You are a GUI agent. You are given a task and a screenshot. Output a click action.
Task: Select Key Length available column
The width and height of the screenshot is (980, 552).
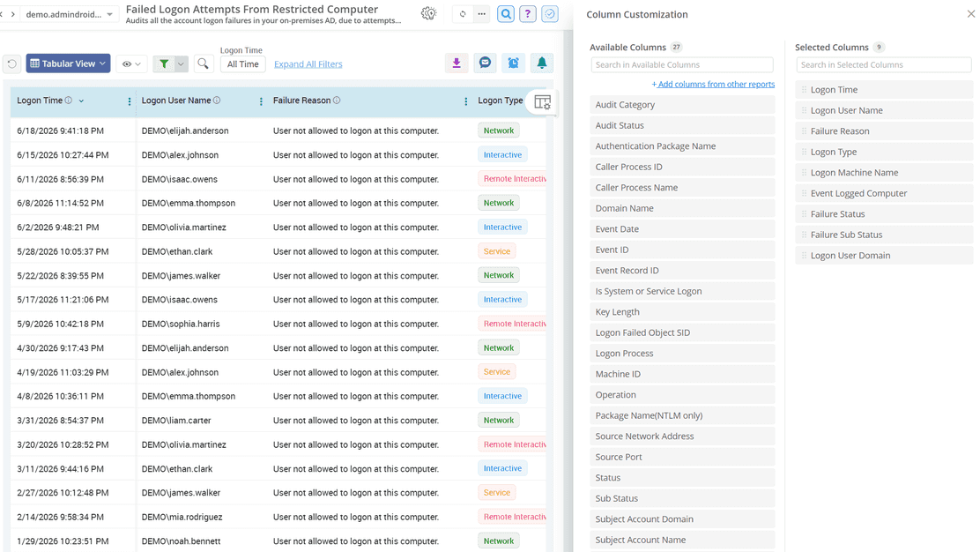pos(682,311)
